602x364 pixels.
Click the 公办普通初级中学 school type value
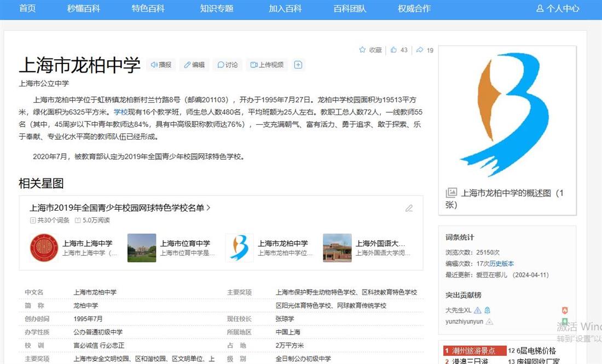click(98, 332)
